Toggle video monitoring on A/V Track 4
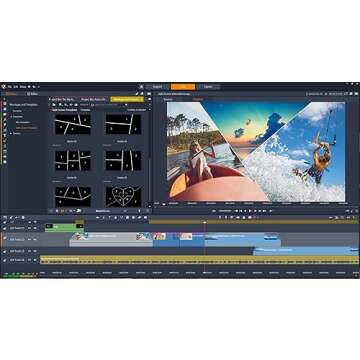This screenshot has height=360, width=360. [x=30, y=260]
